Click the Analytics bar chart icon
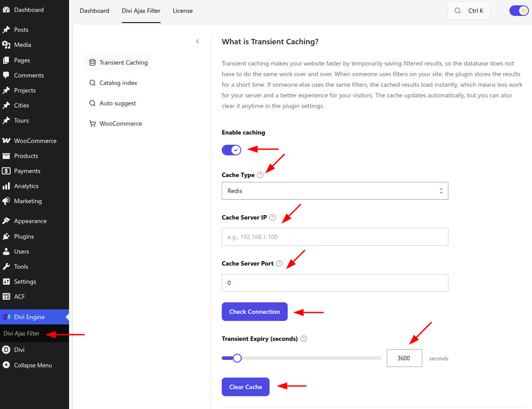 (6, 186)
